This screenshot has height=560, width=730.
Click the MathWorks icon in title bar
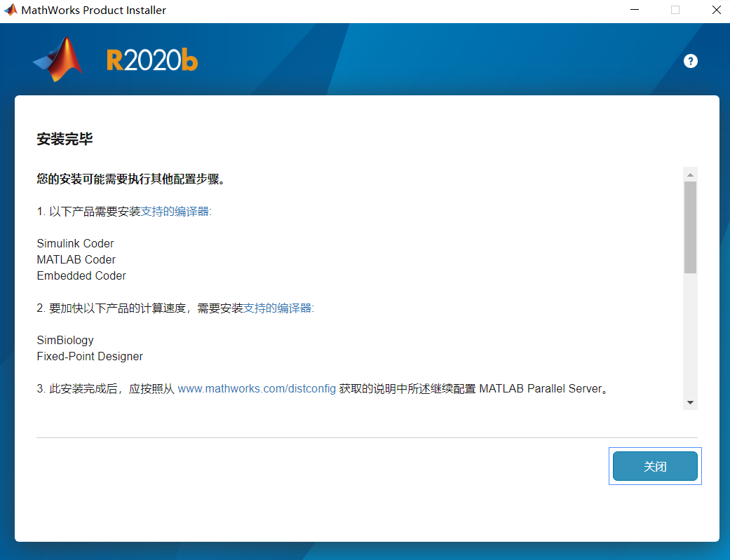click(11, 10)
